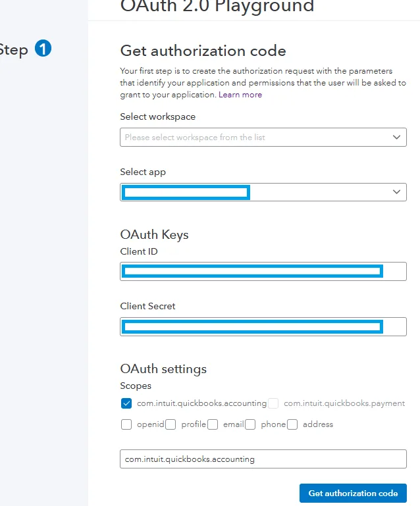Image resolution: width=420 pixels, height=506 pixels.
Task: Click the OAuth settings section heading
Action: (x=163, y=369)
